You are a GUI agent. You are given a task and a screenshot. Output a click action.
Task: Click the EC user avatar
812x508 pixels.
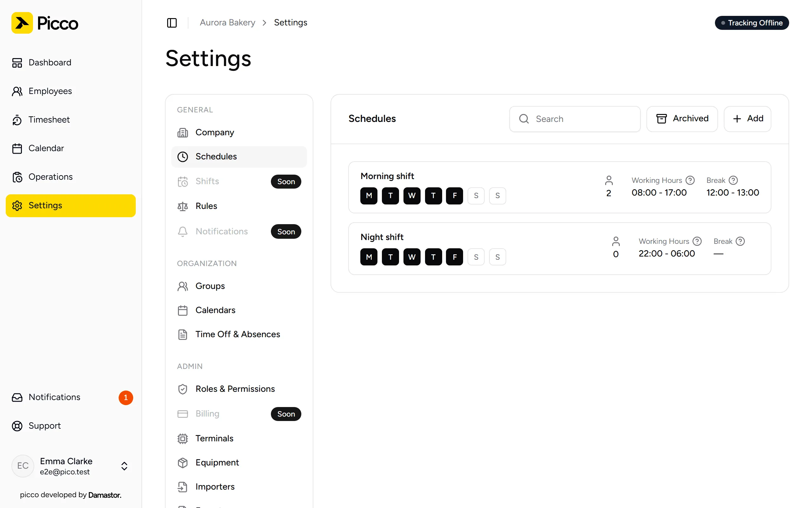23,466
